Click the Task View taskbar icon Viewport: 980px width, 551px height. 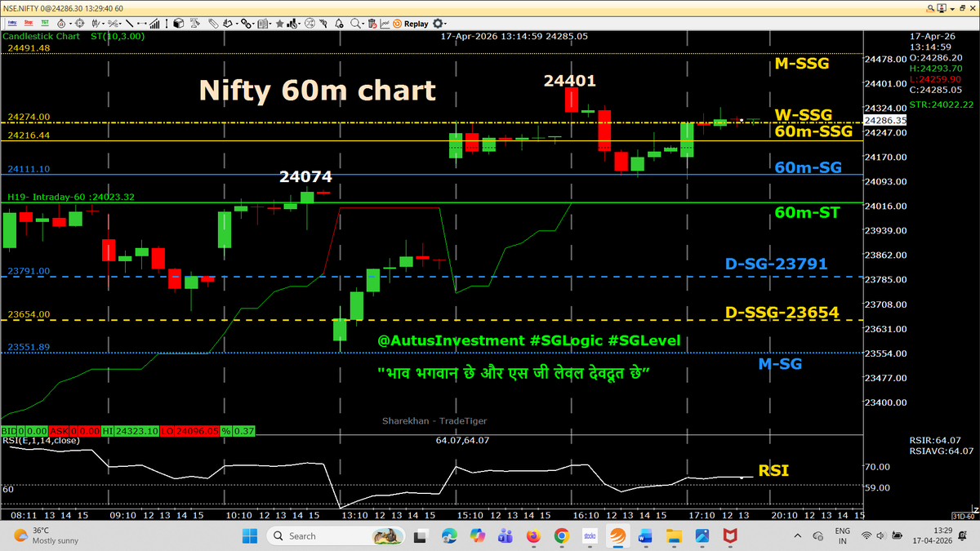421,535
